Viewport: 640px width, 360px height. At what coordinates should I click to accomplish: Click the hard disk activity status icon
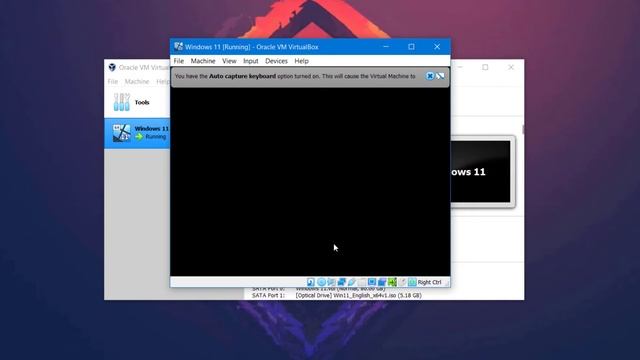point(311,282)
